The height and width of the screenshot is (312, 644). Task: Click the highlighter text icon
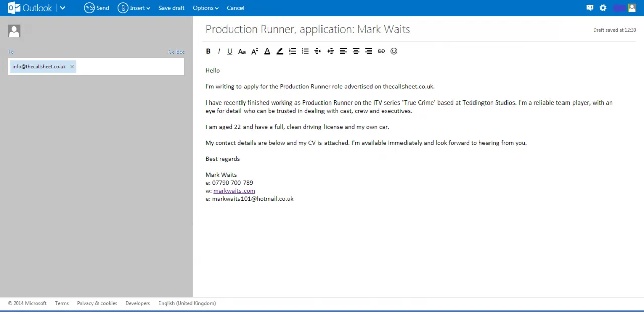coord(280,51)
